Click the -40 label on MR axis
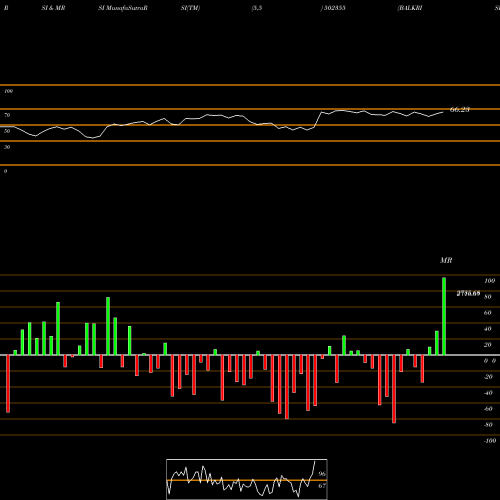This screenshot has height=500, width=500. click(x=488, y=393)
